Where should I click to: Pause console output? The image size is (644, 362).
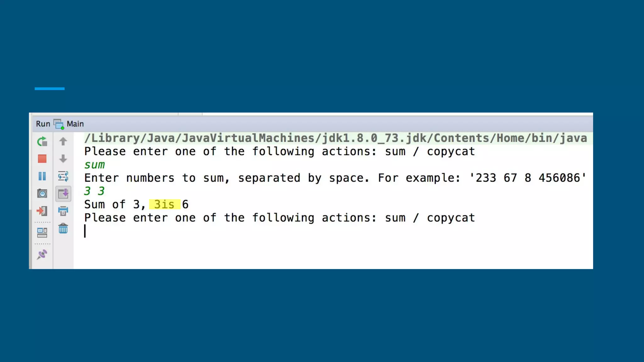[x=42, y=176]
